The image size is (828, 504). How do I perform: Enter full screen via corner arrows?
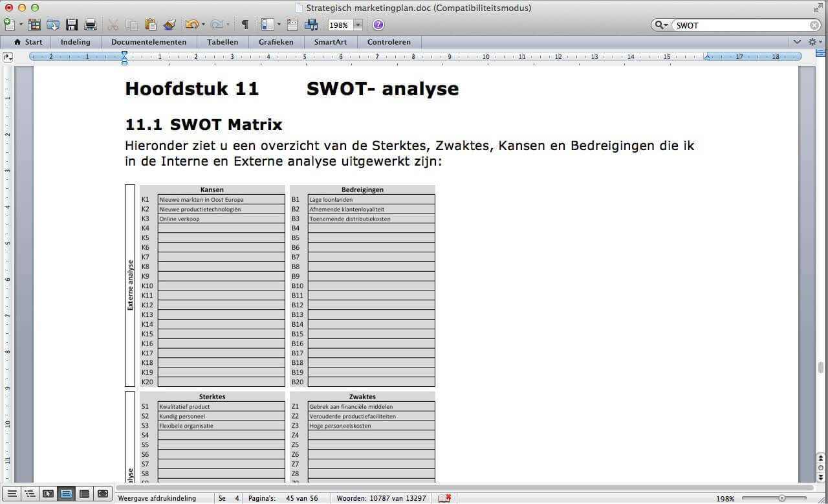(818, 8)
